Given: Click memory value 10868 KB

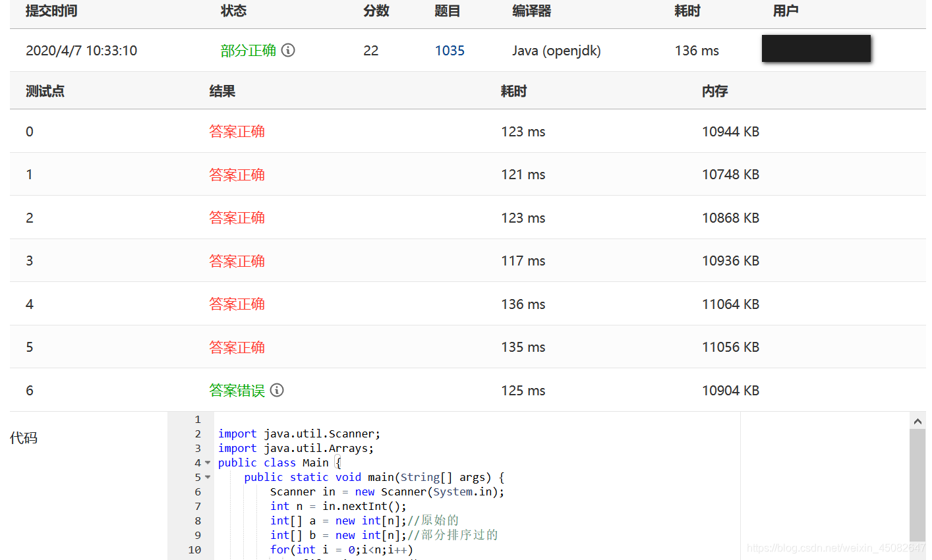Looking at the screenshot, I should coord(730,218).
